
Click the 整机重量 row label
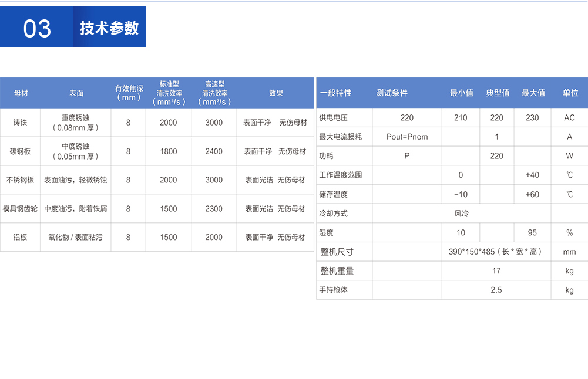click(x=337, y=271)
